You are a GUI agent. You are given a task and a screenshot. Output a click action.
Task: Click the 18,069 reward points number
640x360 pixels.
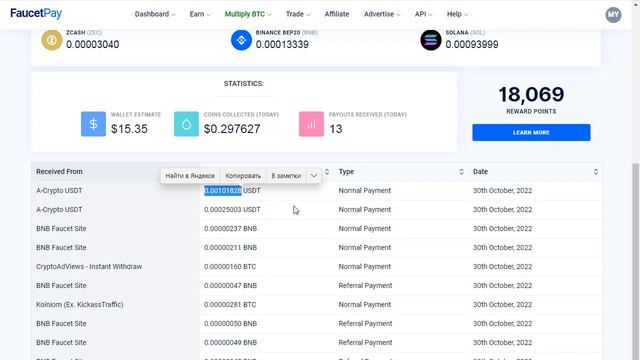tap(531, 95)
